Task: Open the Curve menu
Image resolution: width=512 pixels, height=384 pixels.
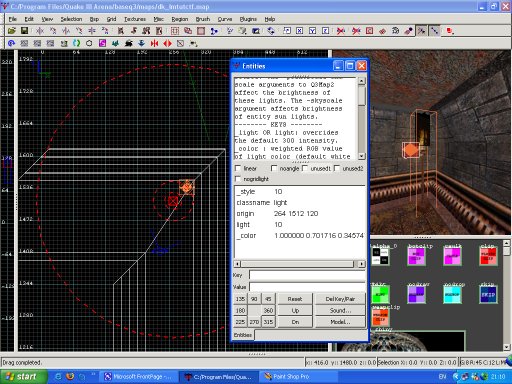Action: (225, 19)
